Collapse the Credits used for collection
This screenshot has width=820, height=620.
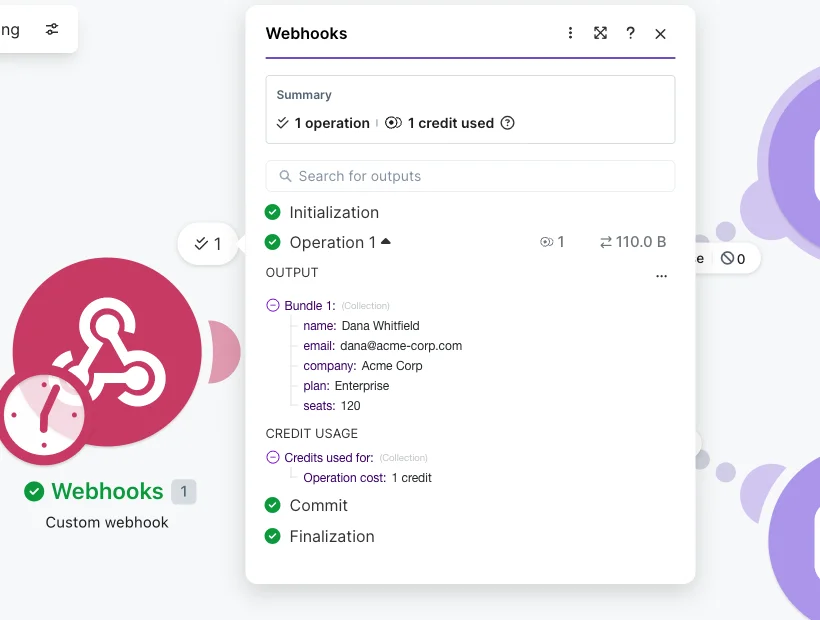click(x=273, y=457)
